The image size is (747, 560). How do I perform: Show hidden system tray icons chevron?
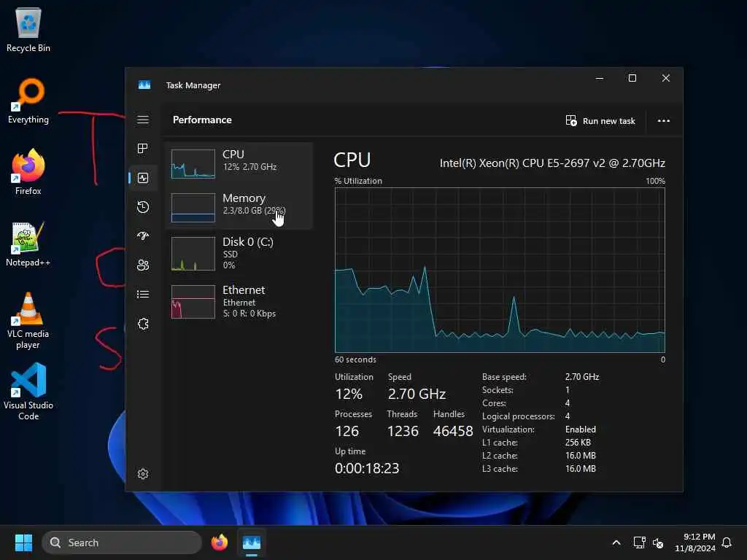point(616,542)
